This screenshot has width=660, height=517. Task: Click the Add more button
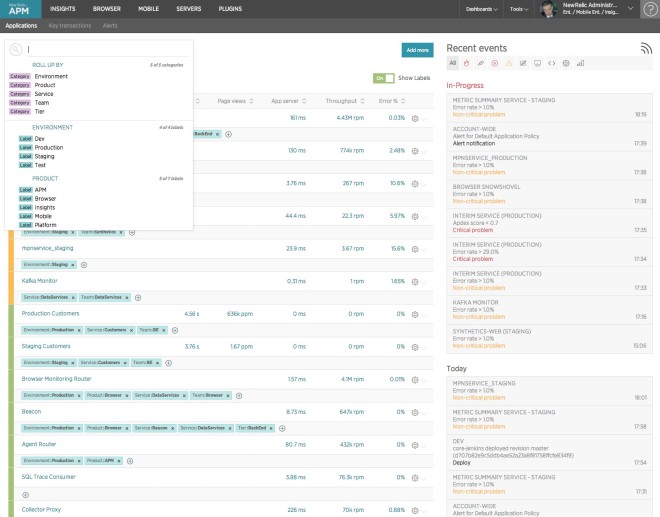pyautogui.click(x=418, y=50)
